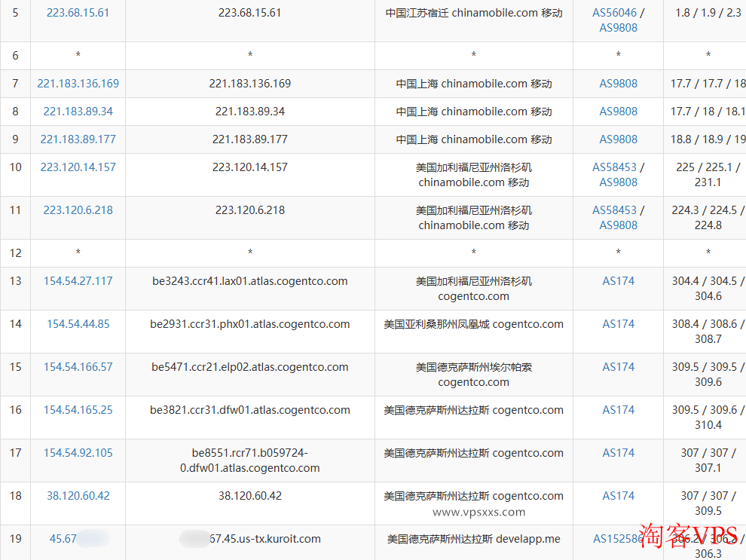Open IP link 38.120.60.42
Viewport: 746px width, 560px height.
(78, 496)
